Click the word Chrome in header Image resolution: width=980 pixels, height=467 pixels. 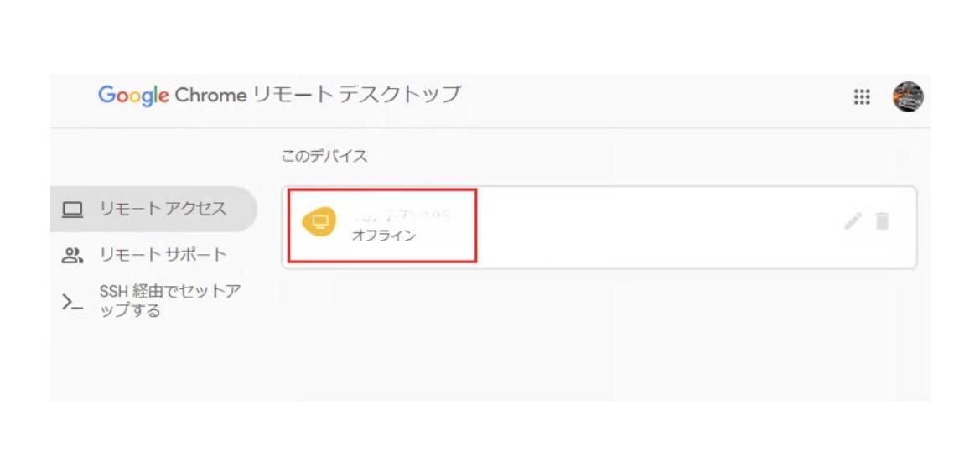point(210,95)
